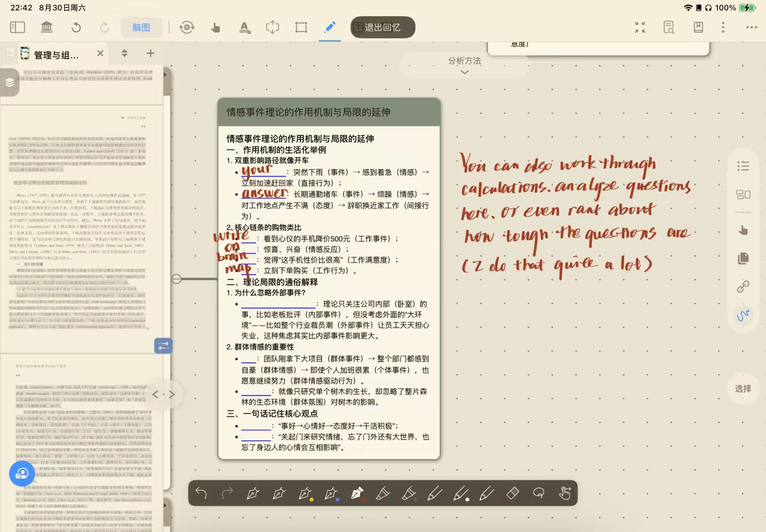Viewport: 766px width, 532px height.
Task: Choose the lasso selection tool
Action: pos(538,493)
